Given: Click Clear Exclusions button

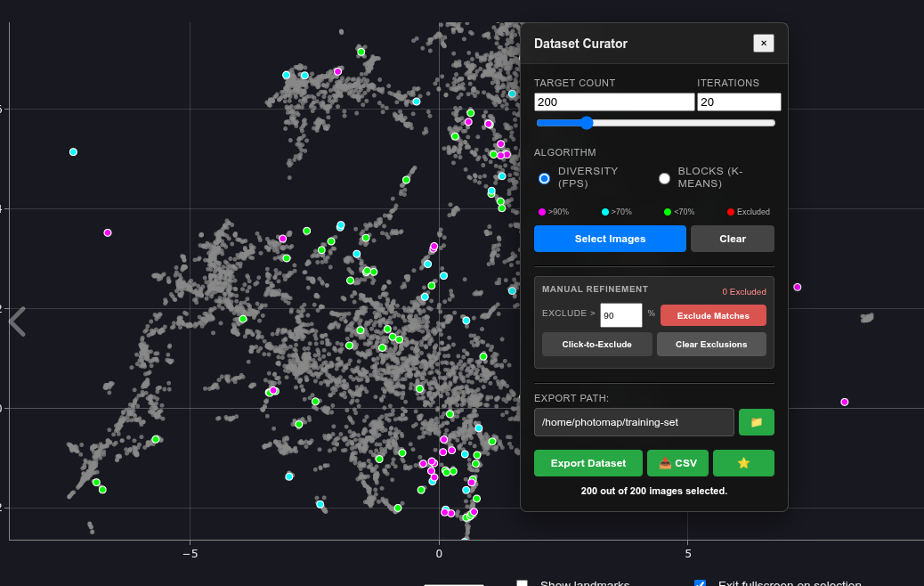Looking at the screenshot, I should tap(710, 345).
